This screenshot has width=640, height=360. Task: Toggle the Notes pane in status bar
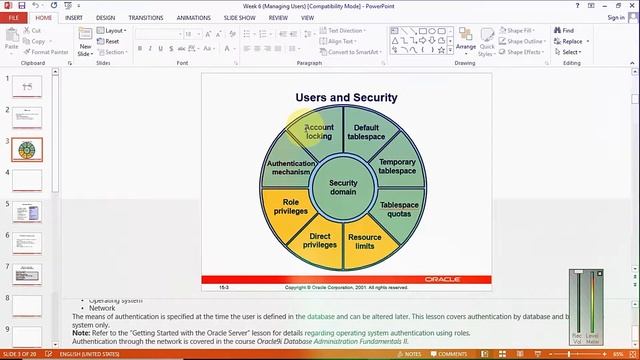tap(410, 354)
